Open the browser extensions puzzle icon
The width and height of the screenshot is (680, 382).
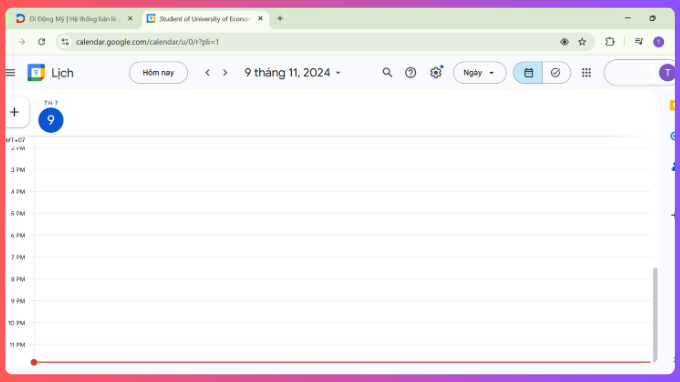[x=610, y=42]
